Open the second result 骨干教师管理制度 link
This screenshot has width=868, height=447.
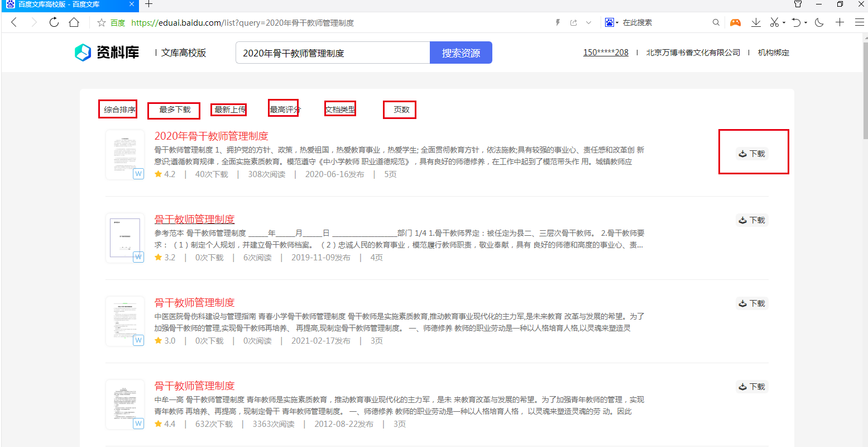(194, 219)
